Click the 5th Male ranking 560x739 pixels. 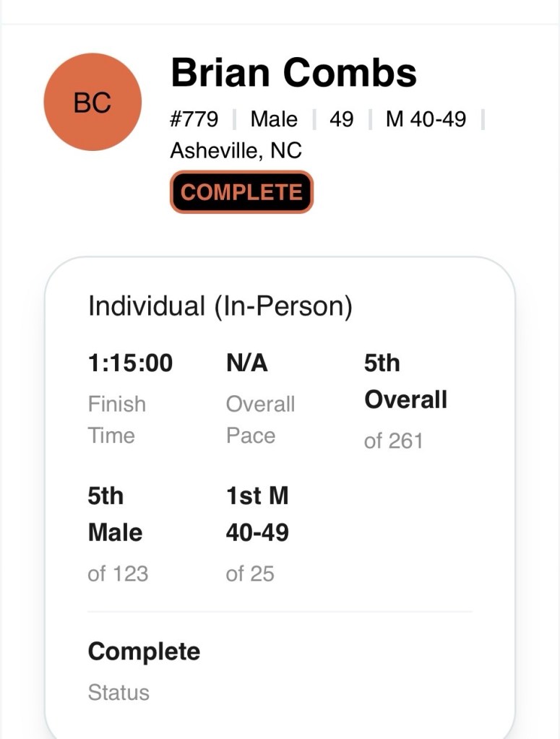tap(115, 514)
